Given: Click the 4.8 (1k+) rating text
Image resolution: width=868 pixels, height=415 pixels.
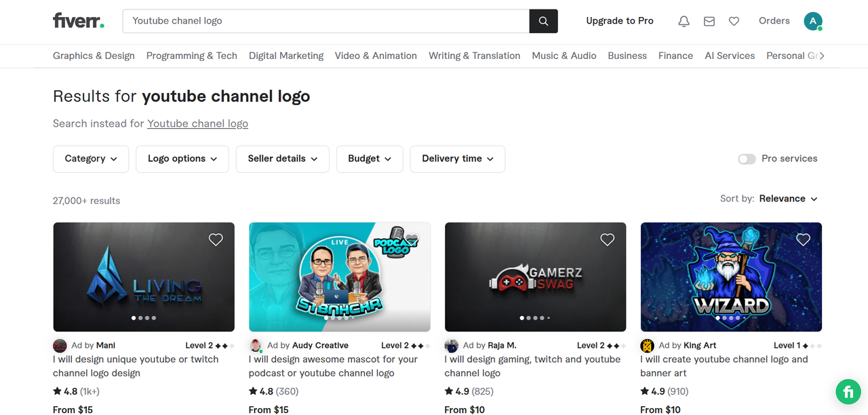Looking at the screenshot, I should pos(77,391).
